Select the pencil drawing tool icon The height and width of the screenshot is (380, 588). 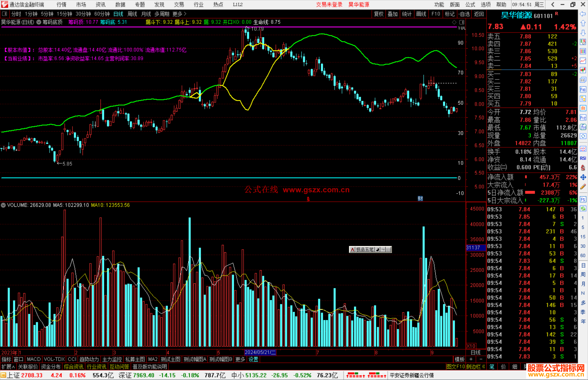[x=583, y=187]
